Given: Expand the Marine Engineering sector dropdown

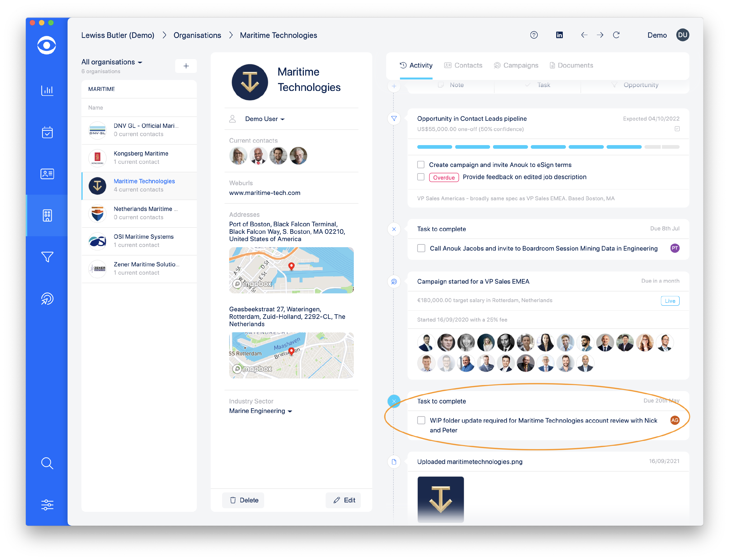Looking at the screenshot, I should (260, 411).
